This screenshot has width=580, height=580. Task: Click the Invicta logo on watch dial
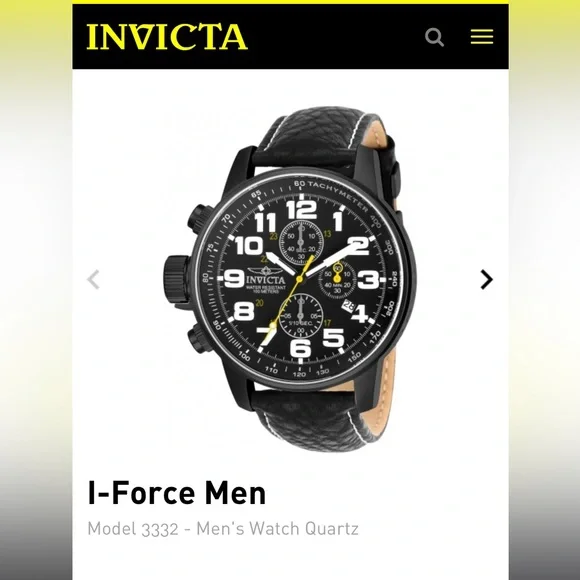[x=266, y=277]
